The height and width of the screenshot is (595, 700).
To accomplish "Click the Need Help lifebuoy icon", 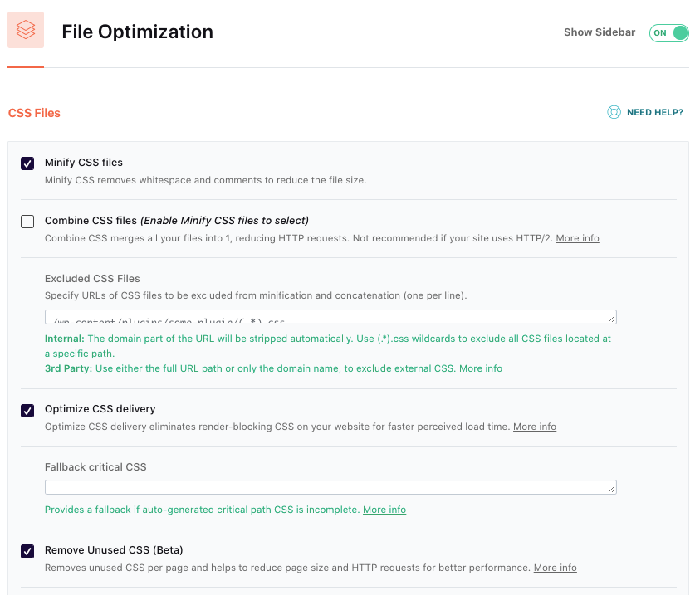I will click(x=614, y=112).
